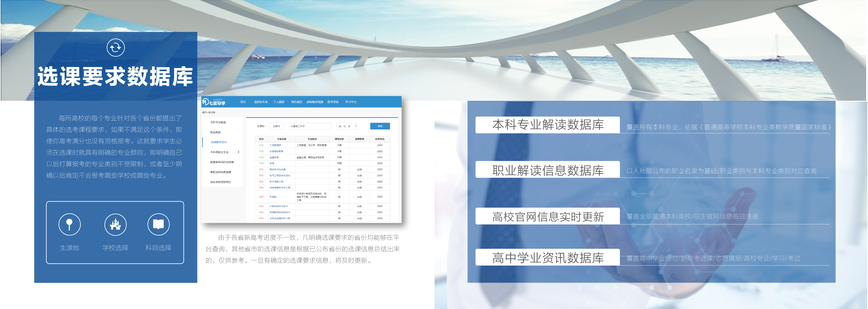Open the 个人测评 navigation tab
Viewport: 868px width, 309px height.
click(279, 102)
